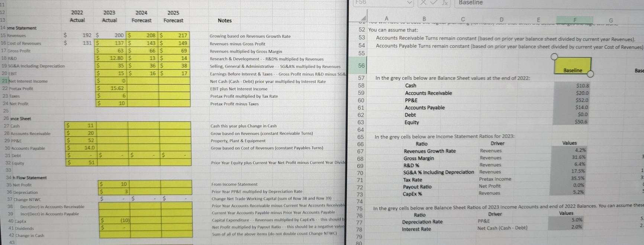Click the 2023 Pretax Profit cell 15.62
Screen dimensions: 644x245
coord(111,88)
